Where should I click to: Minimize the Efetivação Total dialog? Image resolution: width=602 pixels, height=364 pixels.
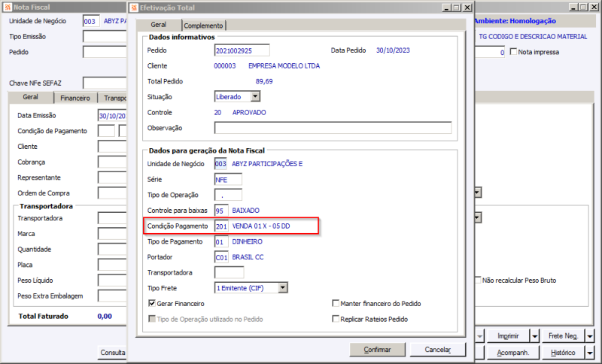tap(446, 8)
